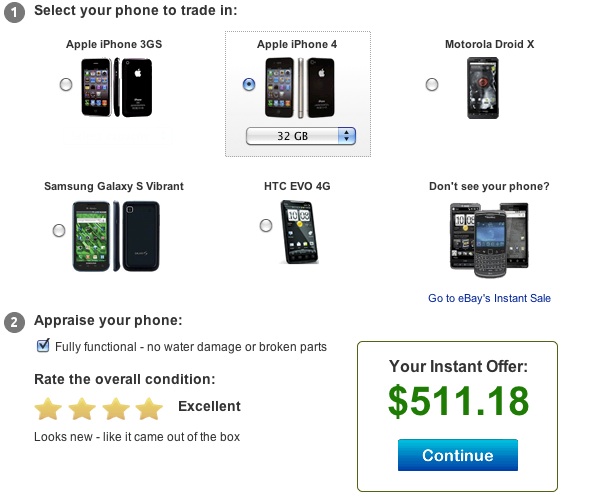Select the Apple iPhone 3GS radio button

66,85
